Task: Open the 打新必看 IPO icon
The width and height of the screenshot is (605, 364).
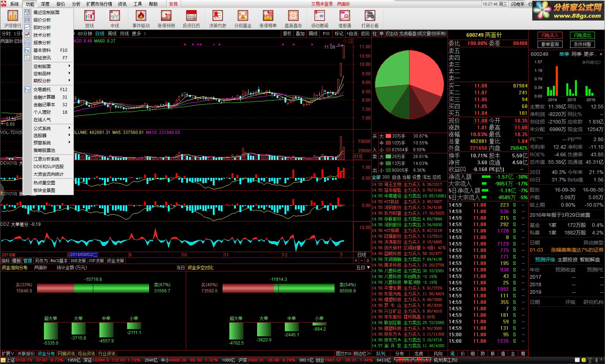Action: 370,19
